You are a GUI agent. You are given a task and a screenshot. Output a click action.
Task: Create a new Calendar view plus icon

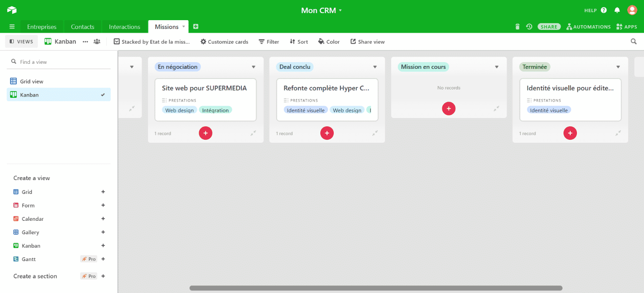pyautogui.click(x=103, y=219)
